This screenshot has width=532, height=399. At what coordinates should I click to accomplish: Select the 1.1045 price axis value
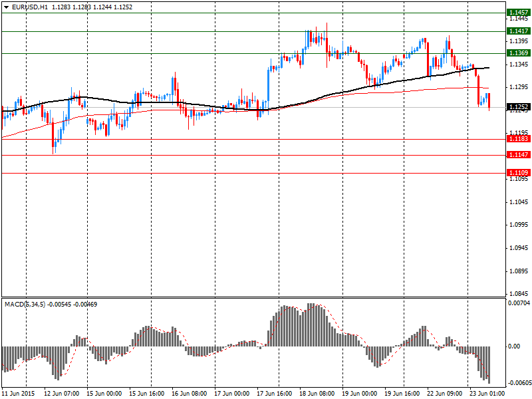pyautogui.click(x=519, y=202)
